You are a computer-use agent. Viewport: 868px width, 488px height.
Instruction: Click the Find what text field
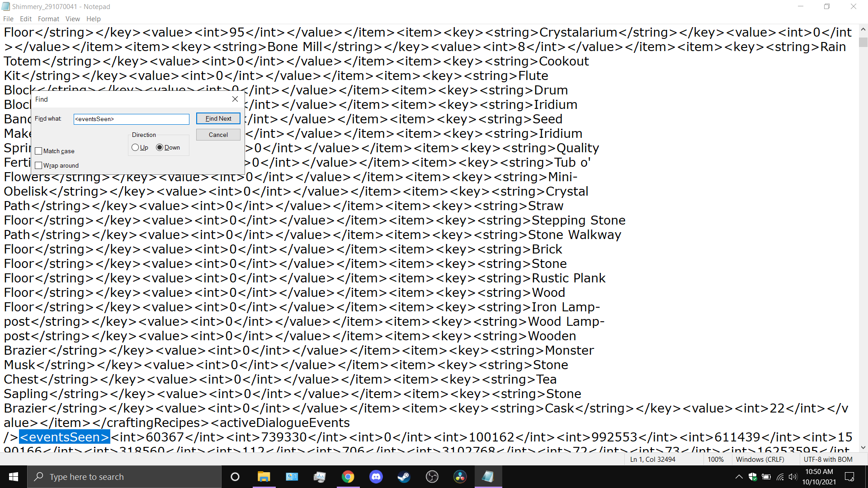[131, 119]
